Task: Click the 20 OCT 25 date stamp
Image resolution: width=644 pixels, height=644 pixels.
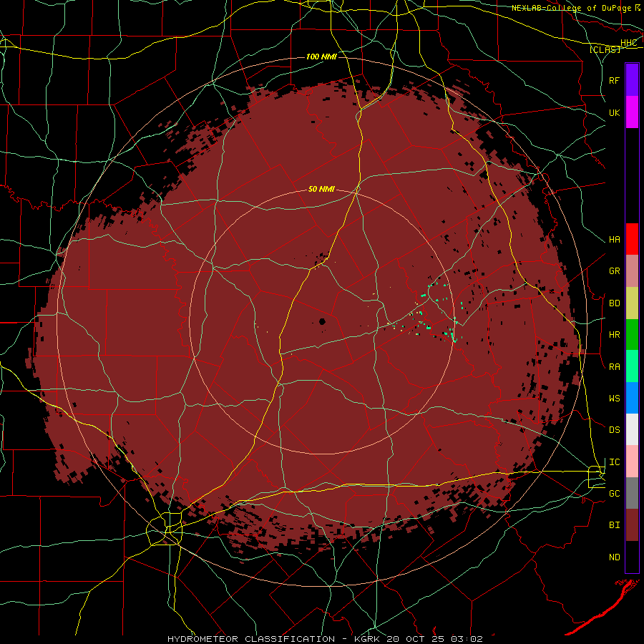Action: click(416, 639)
